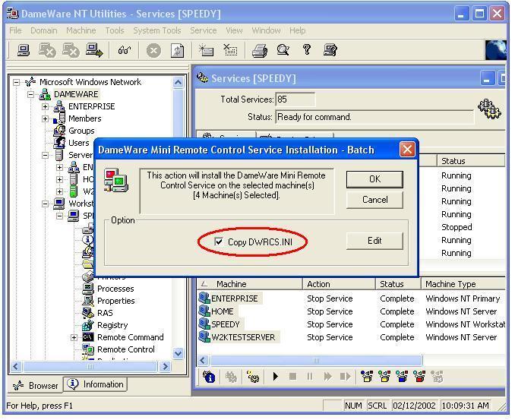Click the machine list horizontal scrollbar thumb
515x420 pixels.
[x=316, y=361]
